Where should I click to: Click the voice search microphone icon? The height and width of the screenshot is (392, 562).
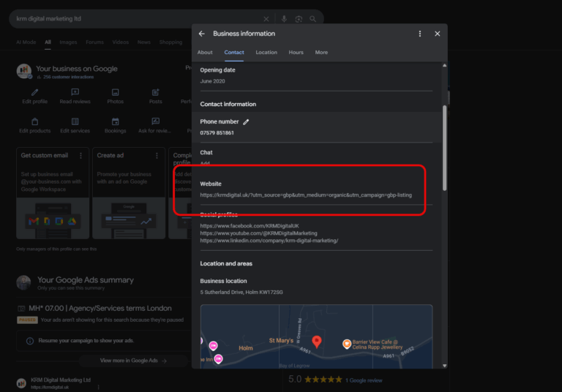pos(284,19)
